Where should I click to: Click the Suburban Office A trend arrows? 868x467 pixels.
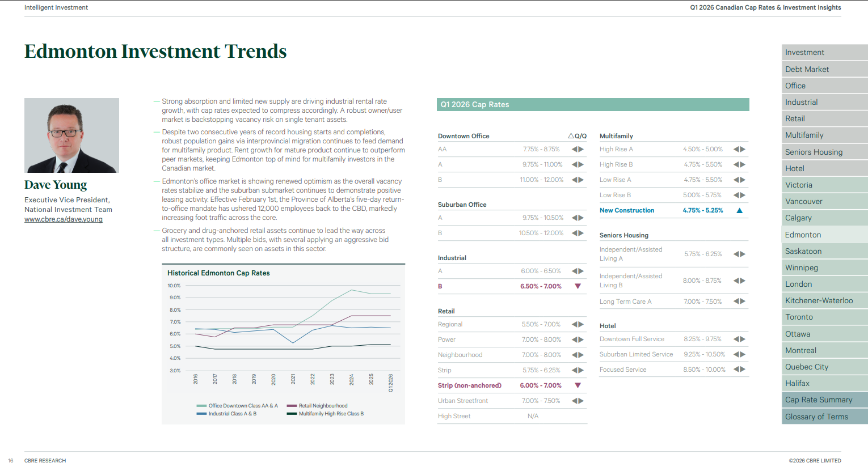click(x=578, y=218)
